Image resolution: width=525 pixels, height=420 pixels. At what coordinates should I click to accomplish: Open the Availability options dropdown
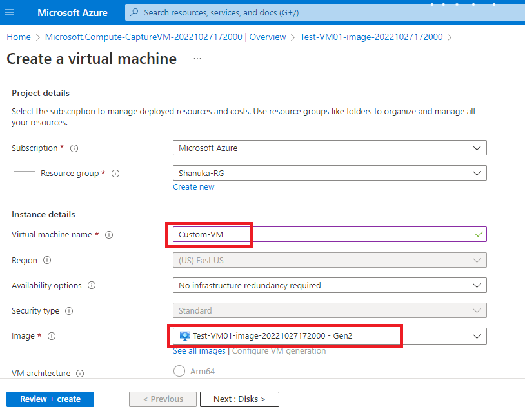[477, 285]
